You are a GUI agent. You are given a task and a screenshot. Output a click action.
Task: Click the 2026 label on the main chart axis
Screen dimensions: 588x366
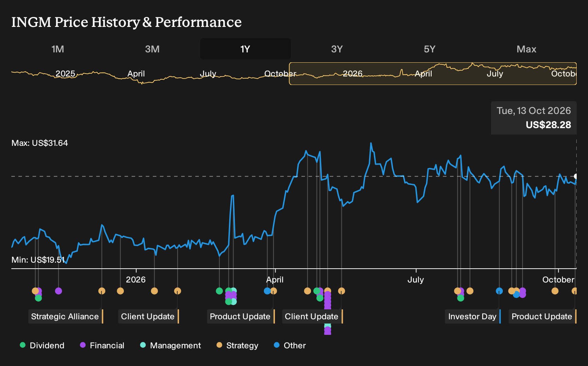pyautogui.click(x=136, y=280)
